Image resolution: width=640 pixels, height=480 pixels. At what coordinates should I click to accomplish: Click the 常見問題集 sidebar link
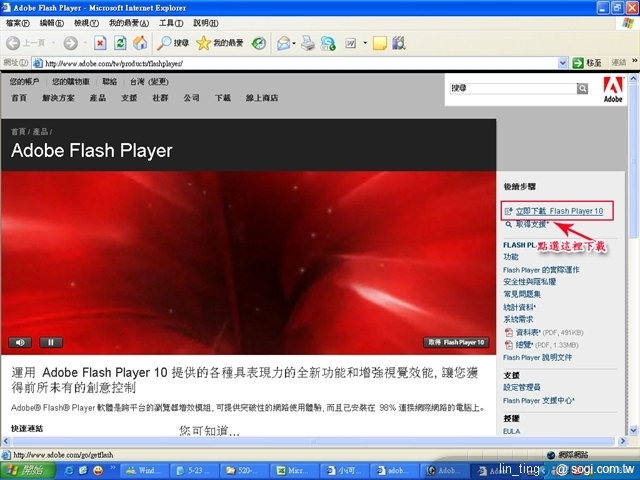pos(522,294)
